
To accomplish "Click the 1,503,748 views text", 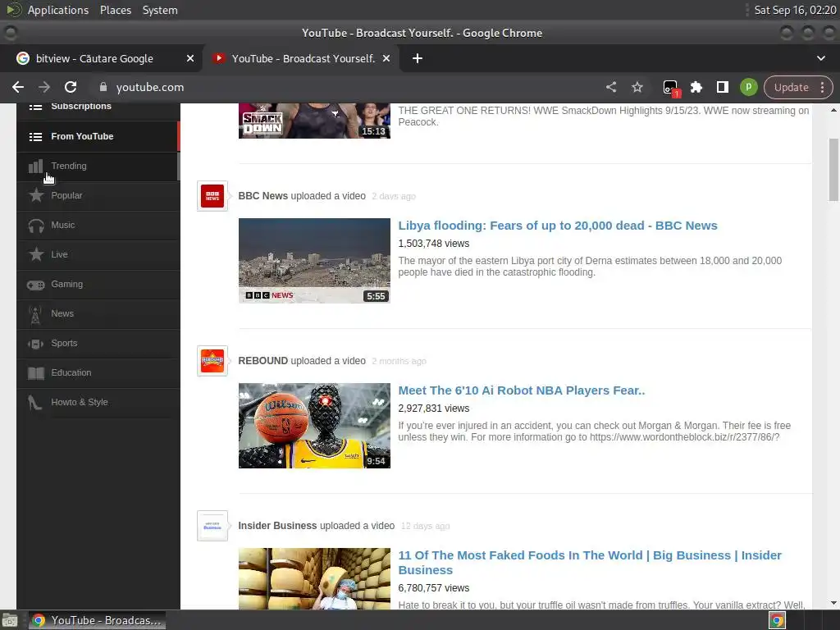I will (433, 244).
